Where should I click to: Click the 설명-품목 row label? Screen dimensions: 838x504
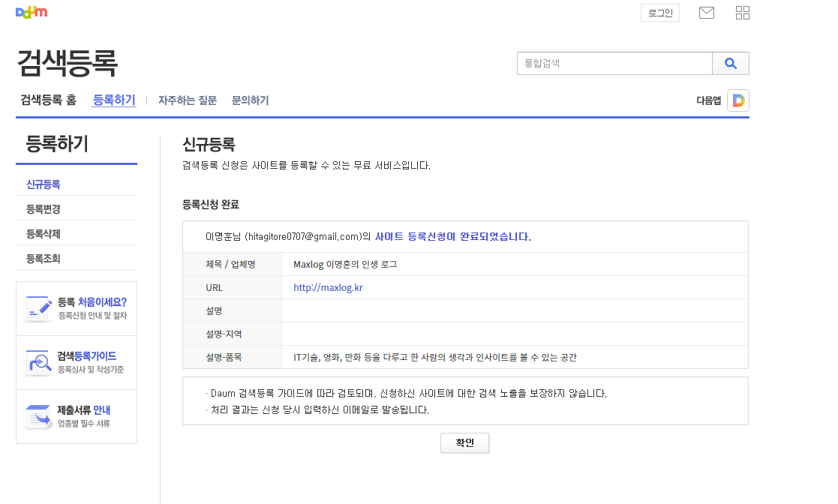click(x=224, y=357)
